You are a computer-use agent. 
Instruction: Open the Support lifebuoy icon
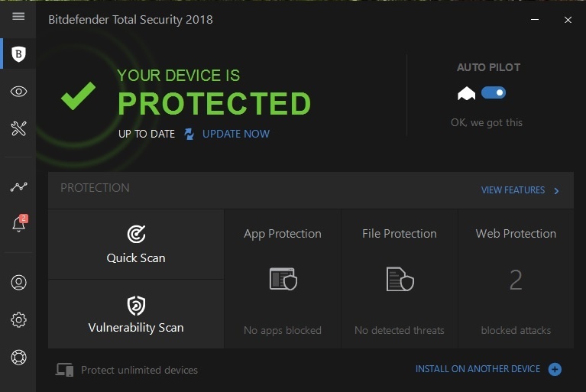point(18,357)
